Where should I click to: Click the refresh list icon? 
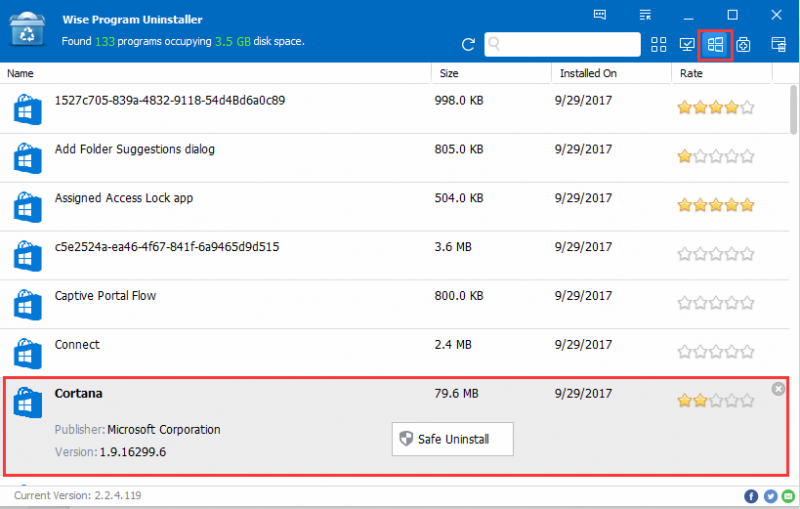click(468, 44)
